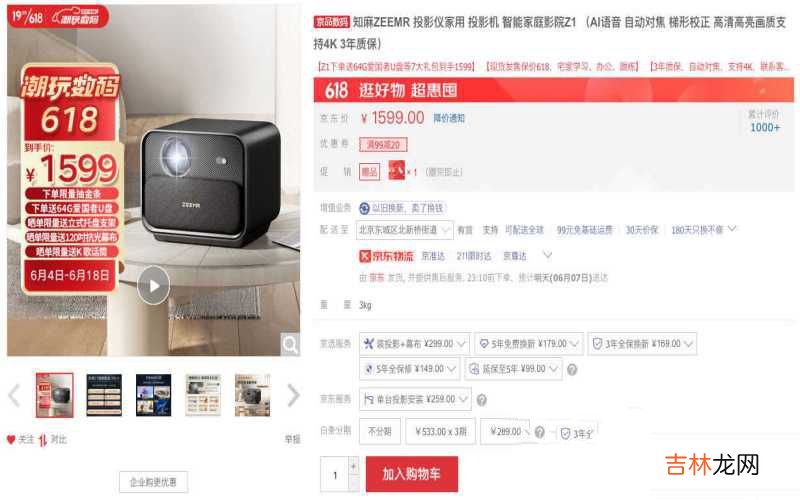Expand the 3年全保换新 ¥169.00 dropdown
The image size is (800, 500).
tap(642, 344)
